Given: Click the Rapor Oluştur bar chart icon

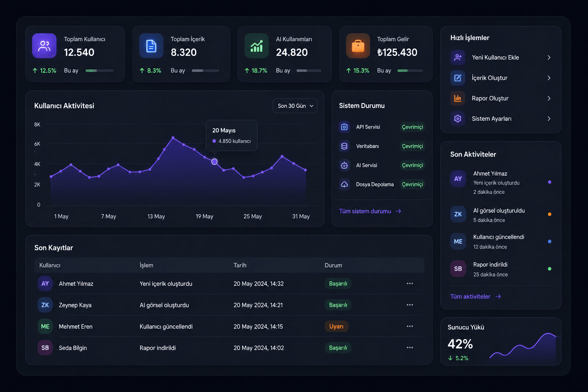Looking at the screenshot, I should pyautogui.click(x=458, y=98).
